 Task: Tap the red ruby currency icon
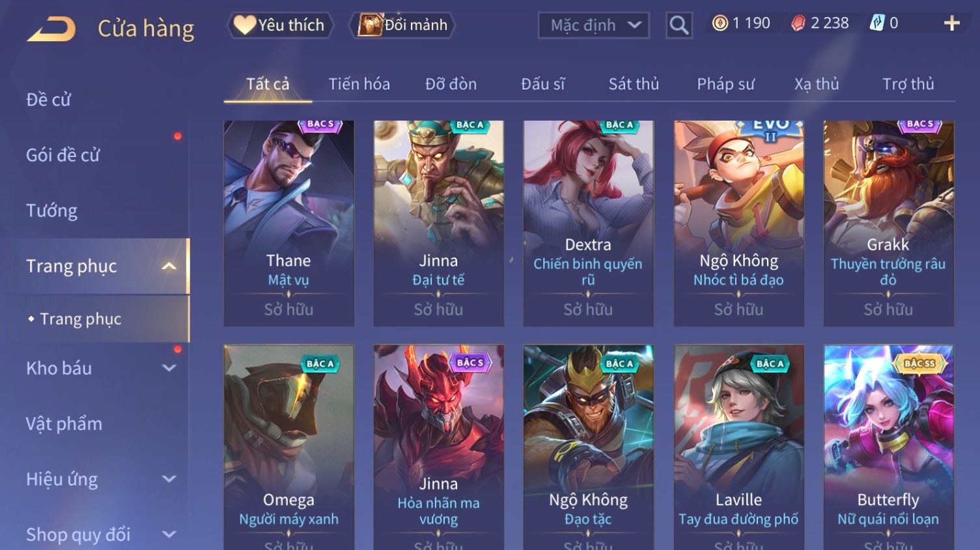pyautogui.click(x=798, y=23)
